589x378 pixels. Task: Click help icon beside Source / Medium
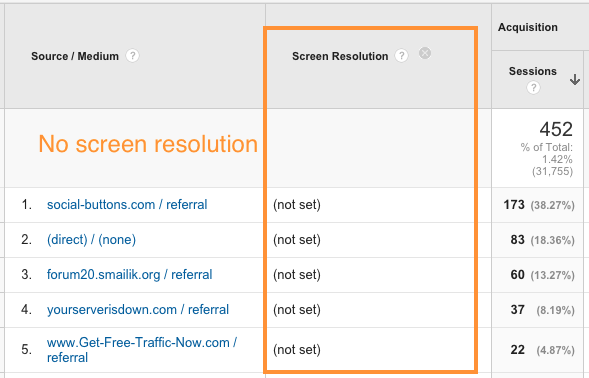[132, 56]
